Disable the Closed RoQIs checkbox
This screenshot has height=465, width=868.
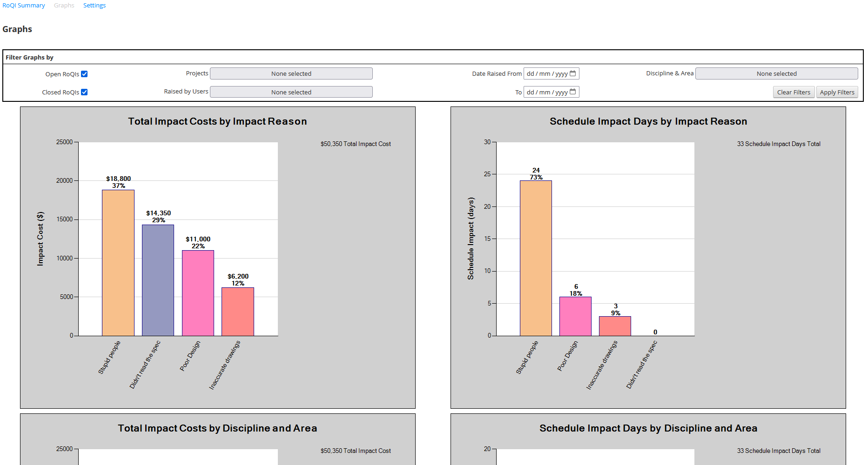[84, 92]
